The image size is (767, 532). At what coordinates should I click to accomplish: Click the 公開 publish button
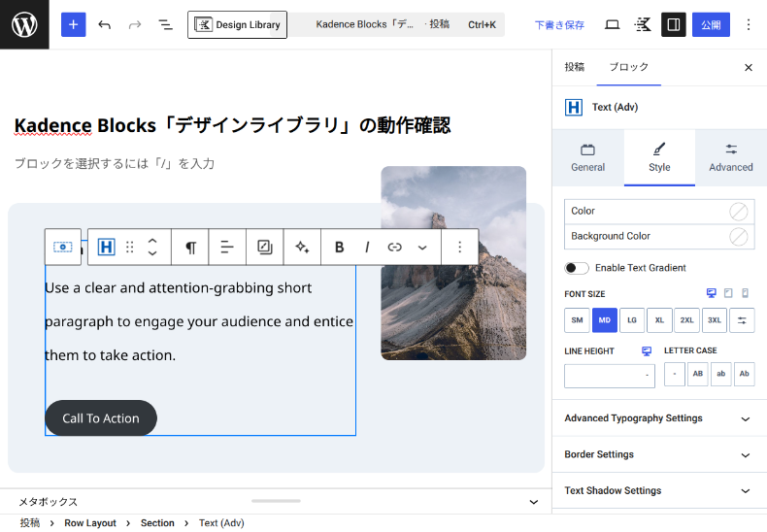pyautogui.click(x=711, y=24)
